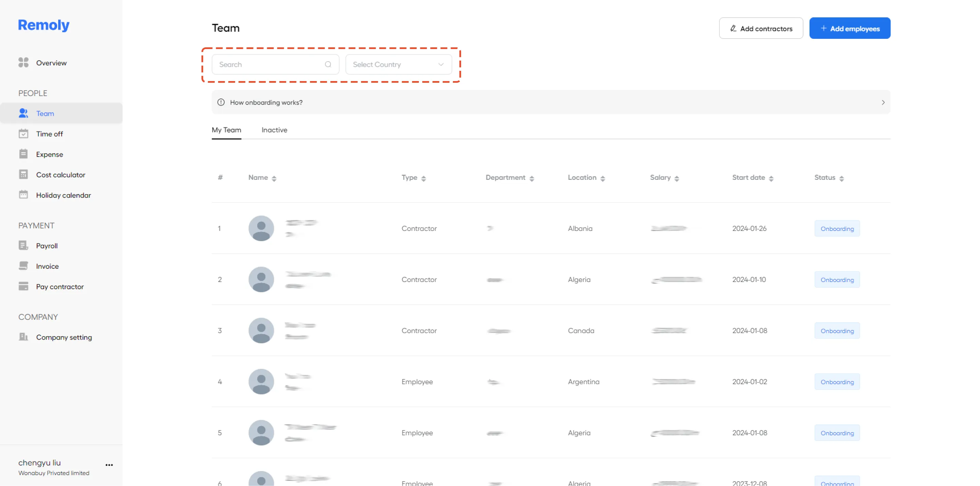Click the avatar in row 2

pyautogui.click(x=261, y=279)
